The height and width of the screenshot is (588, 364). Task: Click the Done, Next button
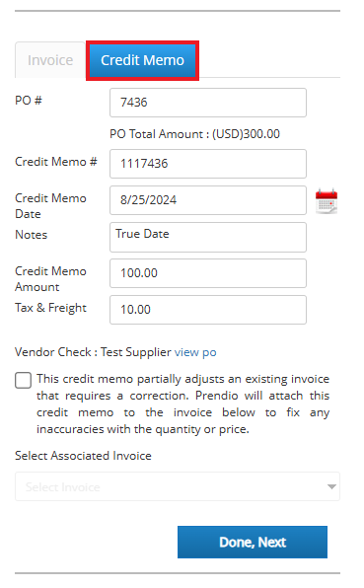(x=253, y=543)
